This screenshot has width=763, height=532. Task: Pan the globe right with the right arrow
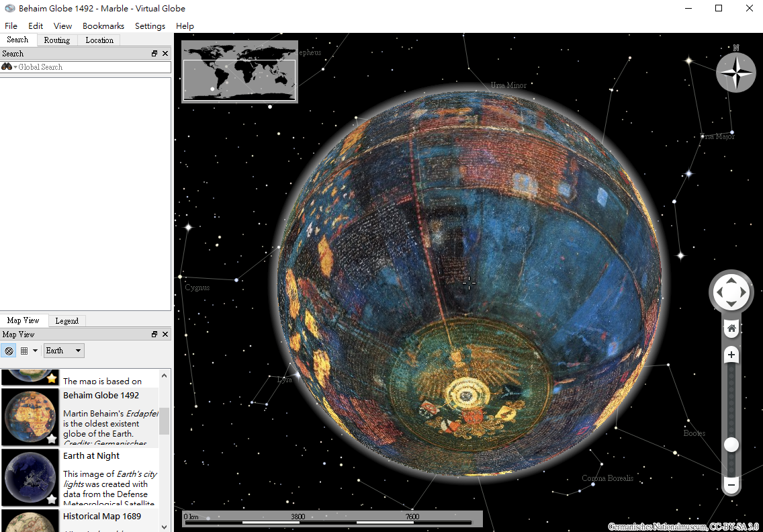pyautogui.click(x=744, y=292)
